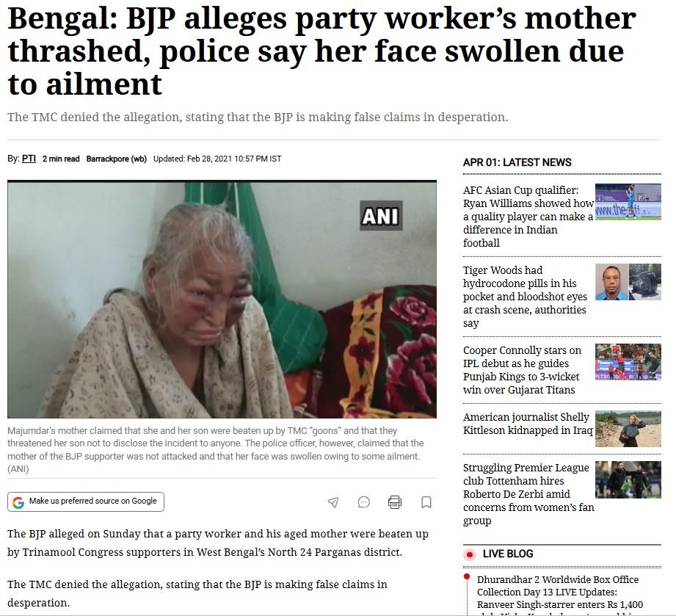The image size is (676, 616).
Task: Make us preferred source on Google
Action: (86, 501)
